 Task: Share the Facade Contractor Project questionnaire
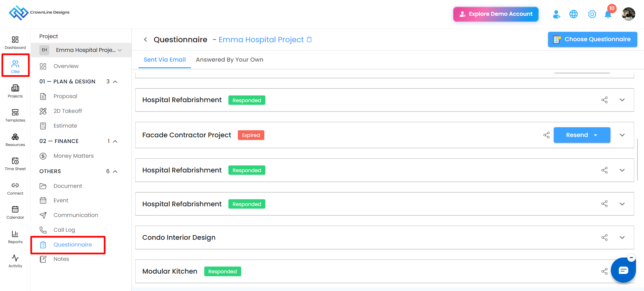[546, 135]
